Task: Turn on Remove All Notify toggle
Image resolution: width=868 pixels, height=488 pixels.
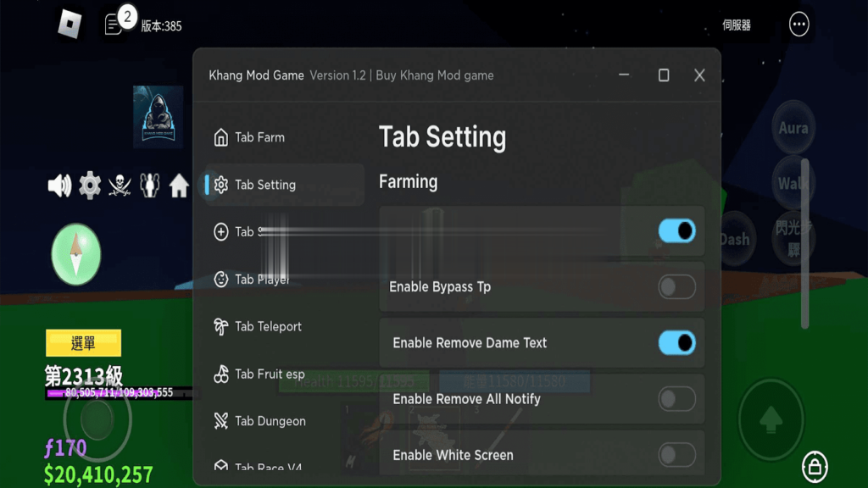Action: (676, 398)
